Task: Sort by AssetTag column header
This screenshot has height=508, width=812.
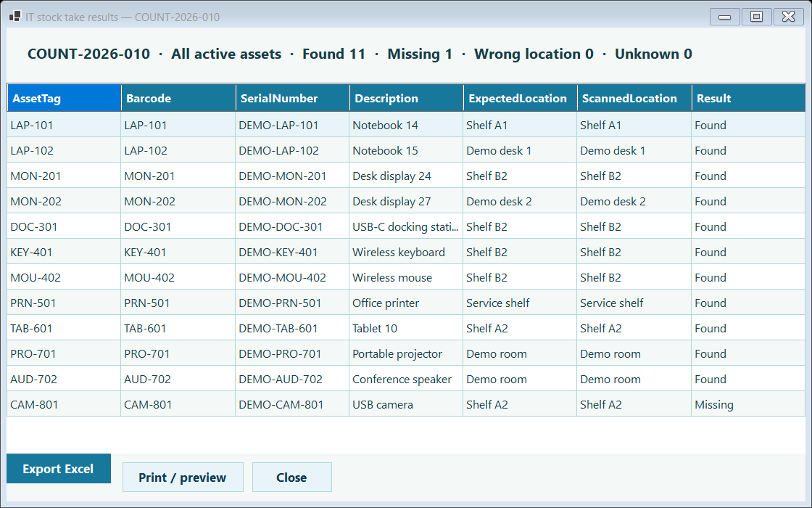Action: [65, 99]
